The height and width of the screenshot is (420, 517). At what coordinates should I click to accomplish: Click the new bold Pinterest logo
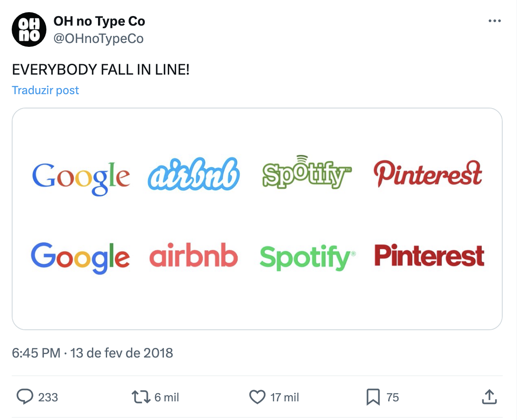(429, 256)
